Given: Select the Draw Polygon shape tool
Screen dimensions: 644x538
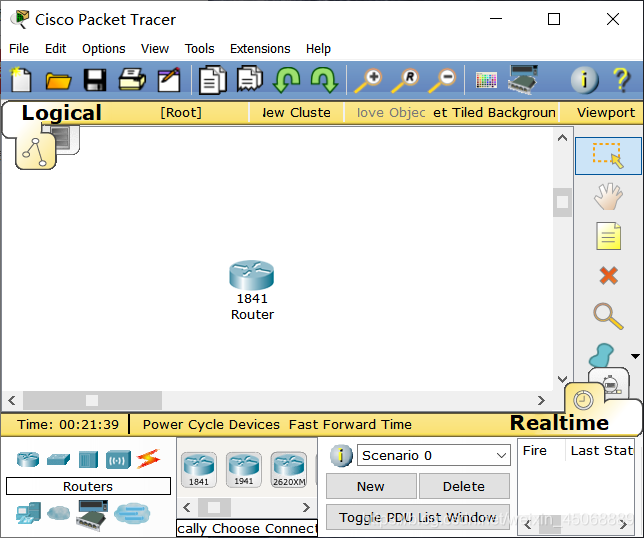Looking at the screenshot, I should (x=602, y=355).
